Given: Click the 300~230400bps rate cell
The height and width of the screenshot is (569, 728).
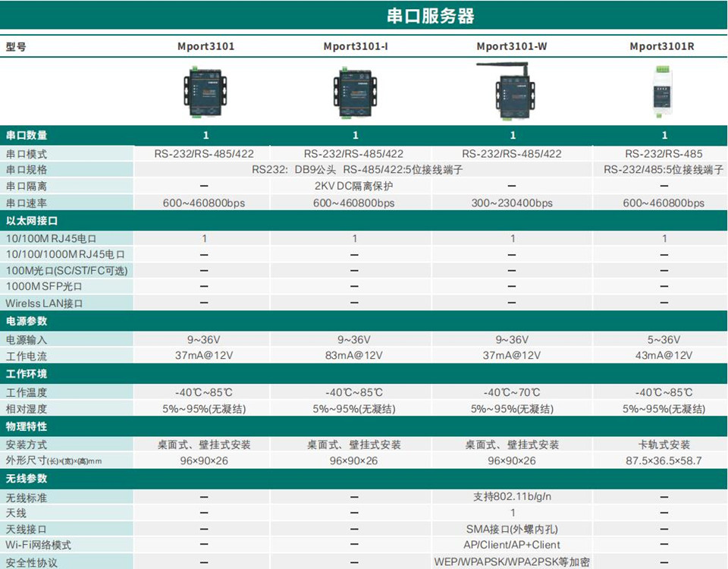Looking at the screenshot, I should 512,203.
